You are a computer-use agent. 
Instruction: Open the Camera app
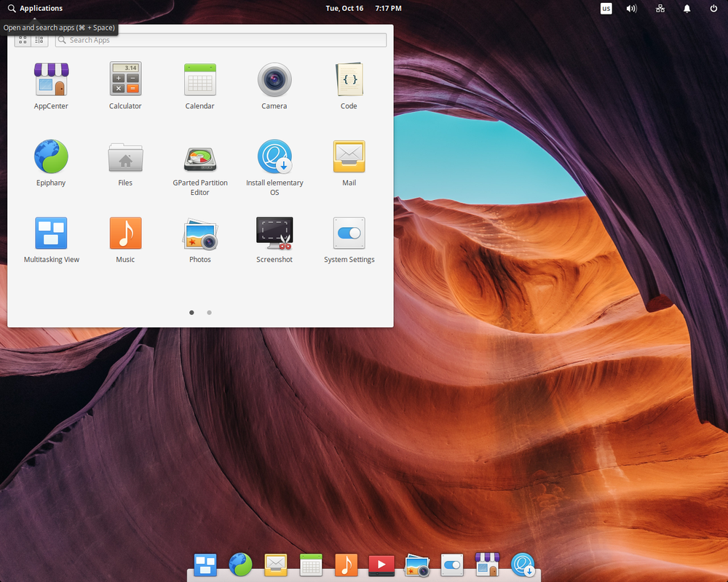274,79
